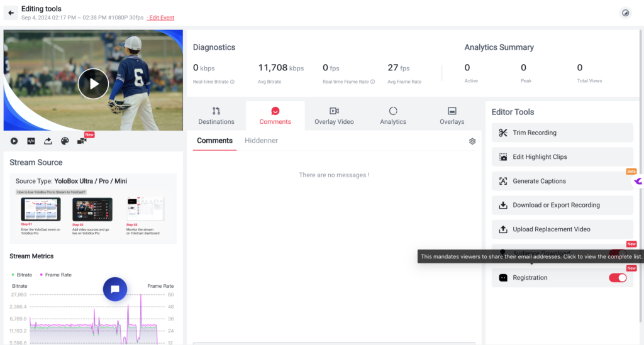The image size is (644, 345).
Task: Open comment settings gear icon
Action: 472,141
